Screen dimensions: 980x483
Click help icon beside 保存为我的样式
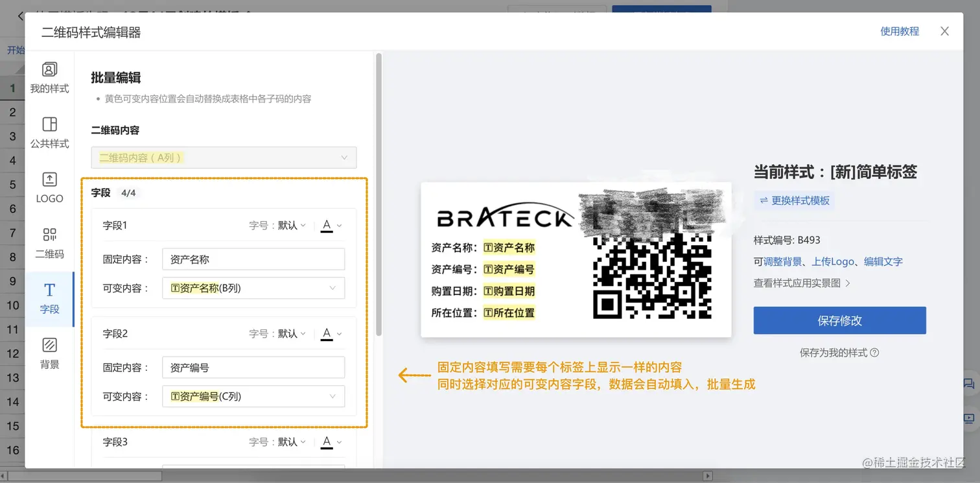(x=874, y=353)
